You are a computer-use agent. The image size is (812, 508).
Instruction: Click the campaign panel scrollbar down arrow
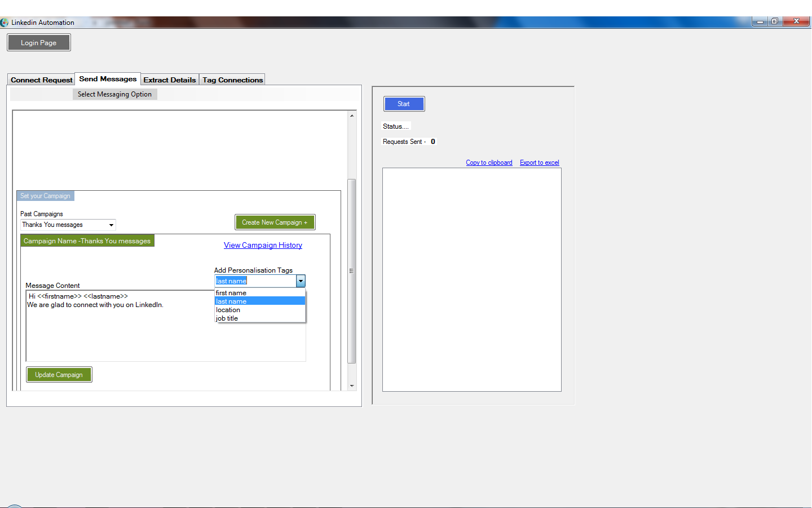[x=352, y=386]
